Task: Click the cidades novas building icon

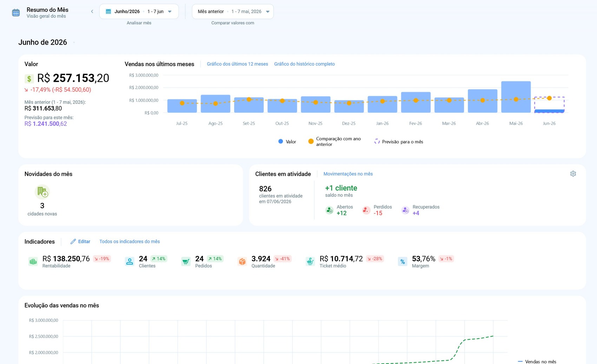Action: [x=42, y=192]
